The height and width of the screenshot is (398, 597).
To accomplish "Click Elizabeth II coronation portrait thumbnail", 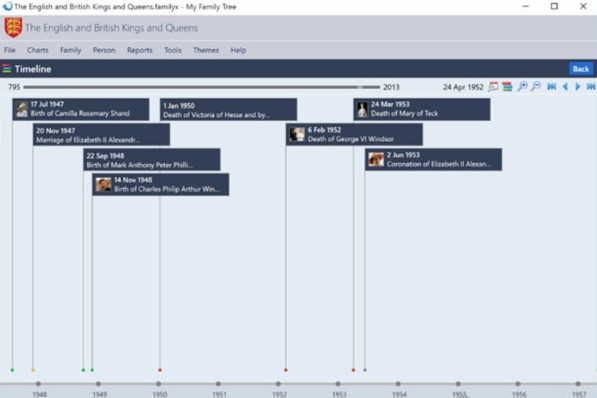I will (376, 160).
